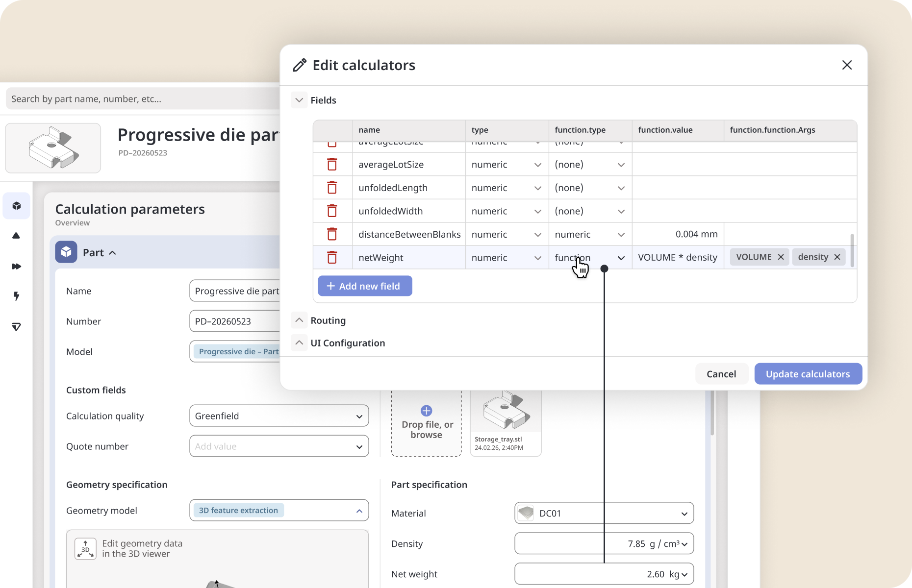The image size is (912, 588).
Task: Click the DC01 material swatch icon
Action: [x=526, y=513]
